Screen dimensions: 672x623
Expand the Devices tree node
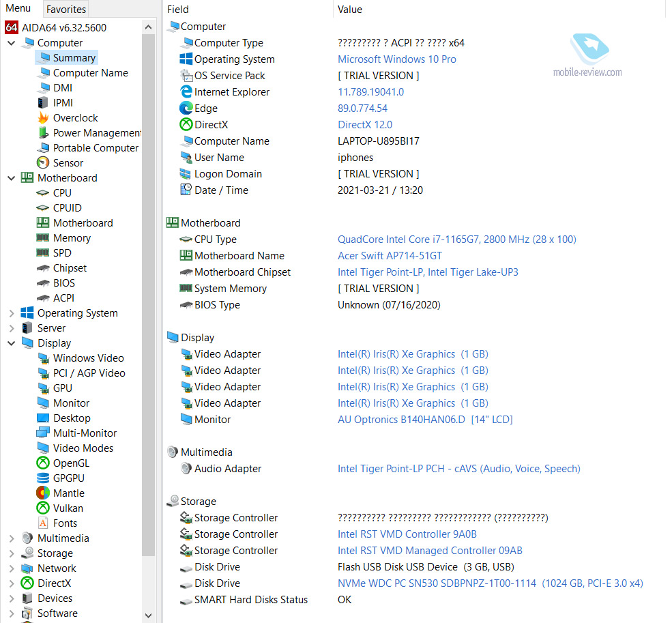[x=12, y=598]
